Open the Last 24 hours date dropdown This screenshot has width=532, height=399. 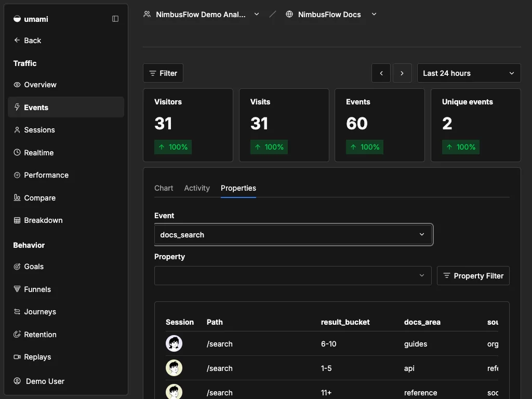[x=469, y=73]
